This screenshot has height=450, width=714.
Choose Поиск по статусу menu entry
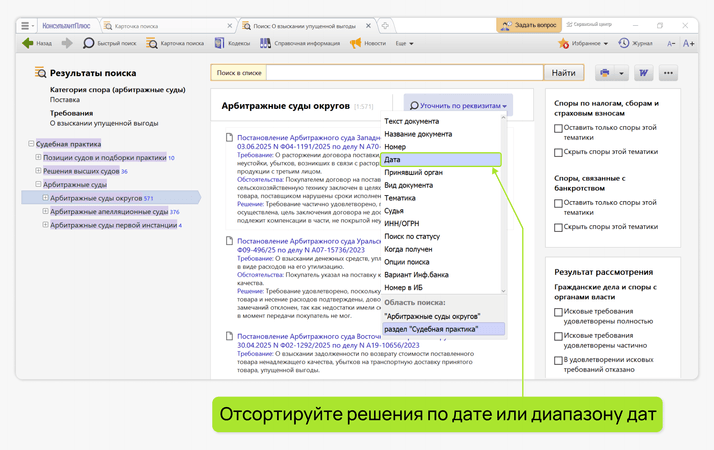click(441, 236)
